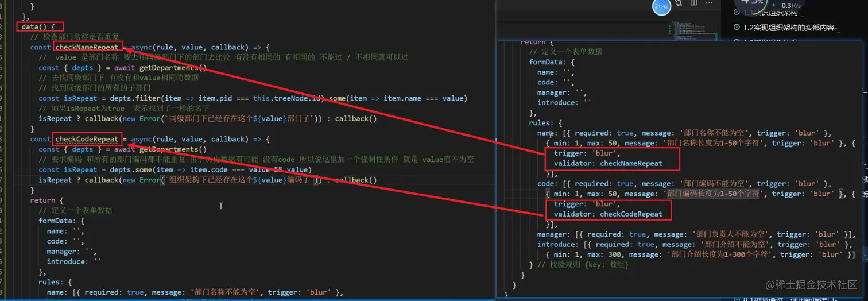The height and width of the screenshot is (301, 868).
Task: Click the comment 去找同级部门下 有没有和value相同的数据
Action: pos(118,78)
